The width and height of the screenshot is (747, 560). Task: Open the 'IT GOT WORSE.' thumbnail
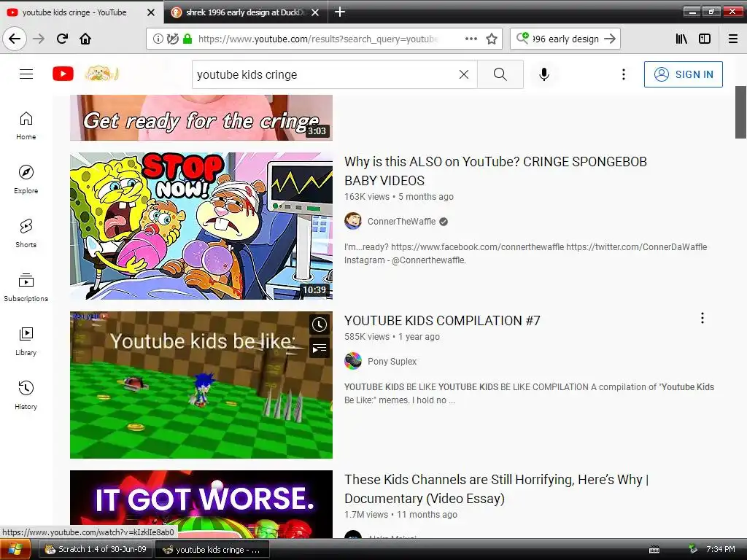(201, 505)
